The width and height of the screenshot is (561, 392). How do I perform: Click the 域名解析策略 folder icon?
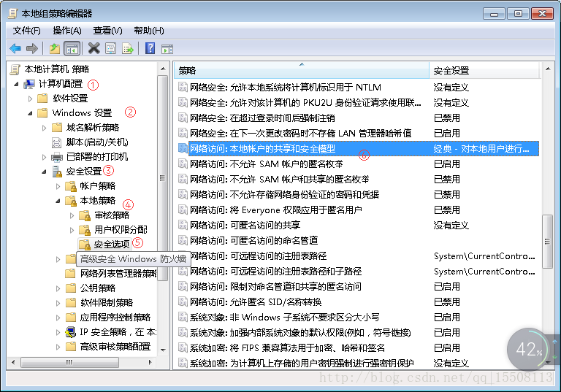click(x=57, y=127)
